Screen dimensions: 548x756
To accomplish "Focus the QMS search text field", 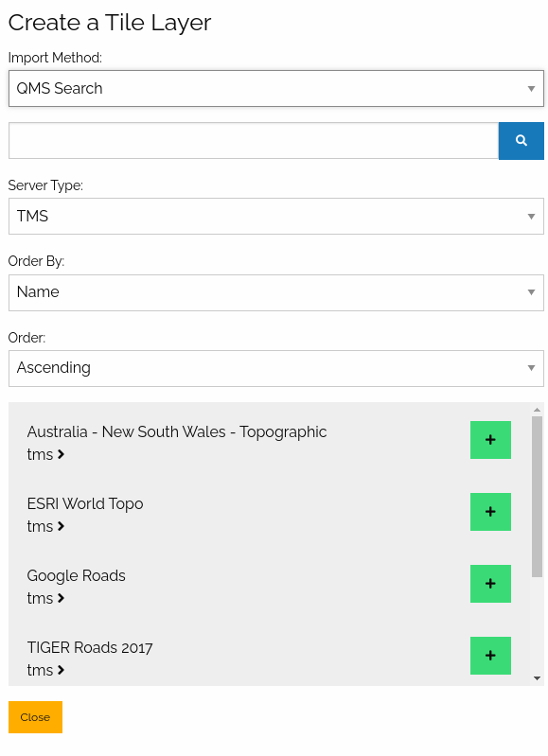I will (254, 140).
